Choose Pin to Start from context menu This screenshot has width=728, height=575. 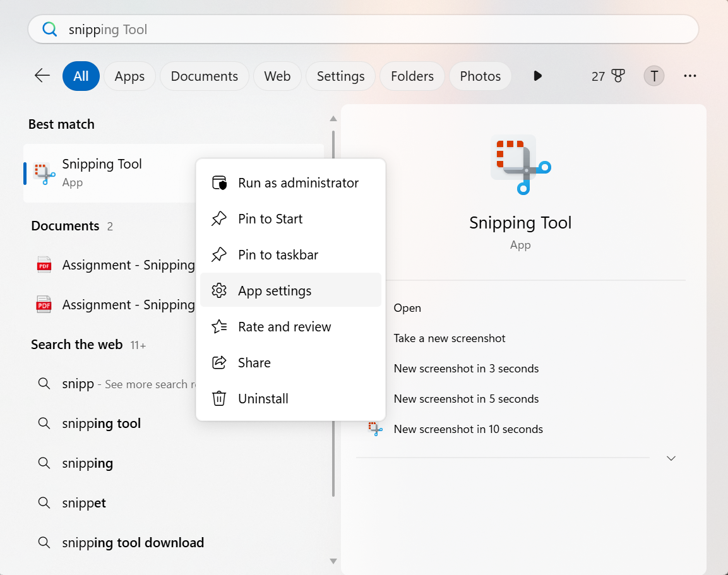coord(290,218)
